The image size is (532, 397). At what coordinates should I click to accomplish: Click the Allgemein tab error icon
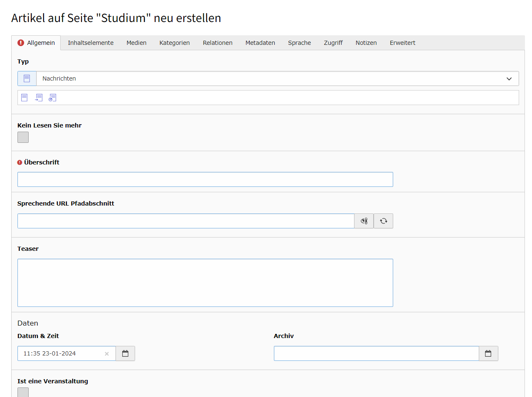[21, 43]
